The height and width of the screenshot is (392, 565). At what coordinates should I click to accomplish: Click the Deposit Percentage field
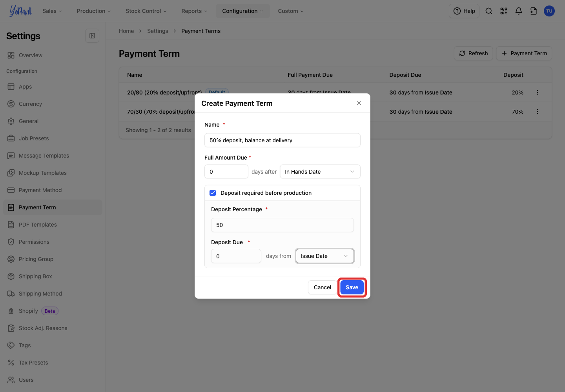tap(282, 225)
